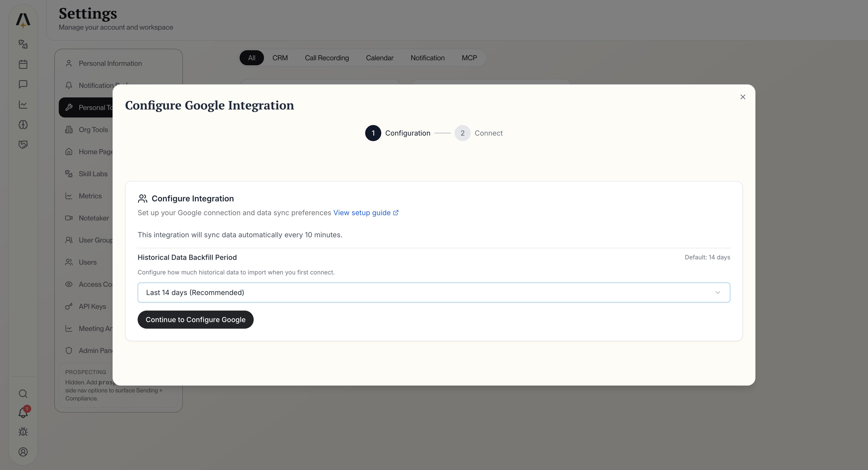Open Skill Labs settings

click(86, 174)
